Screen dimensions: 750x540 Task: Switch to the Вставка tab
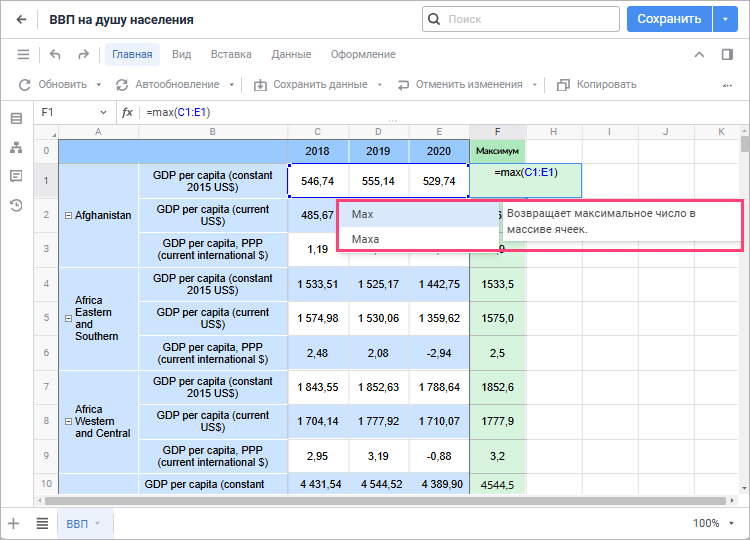click(x=231, y=54)
